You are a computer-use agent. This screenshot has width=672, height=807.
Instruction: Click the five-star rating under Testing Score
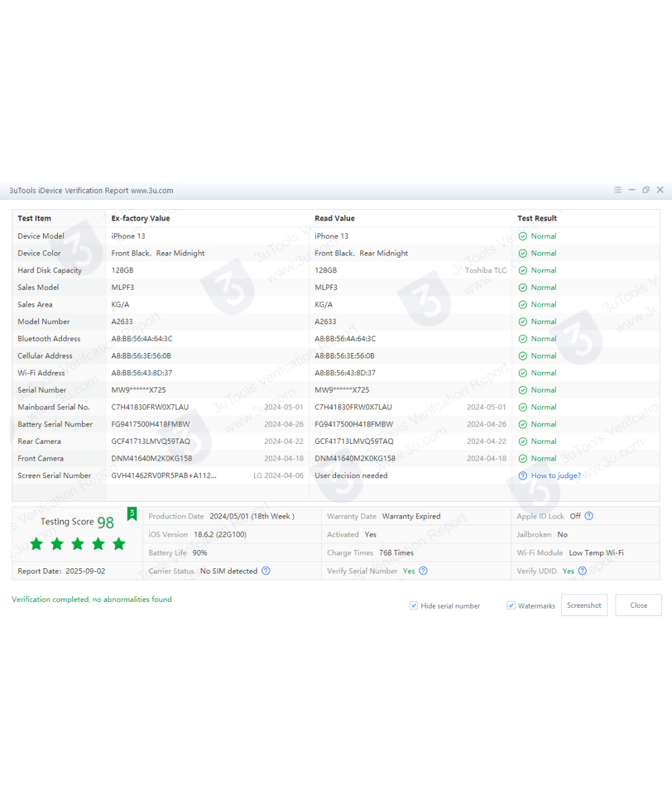(x=78, y=543)
